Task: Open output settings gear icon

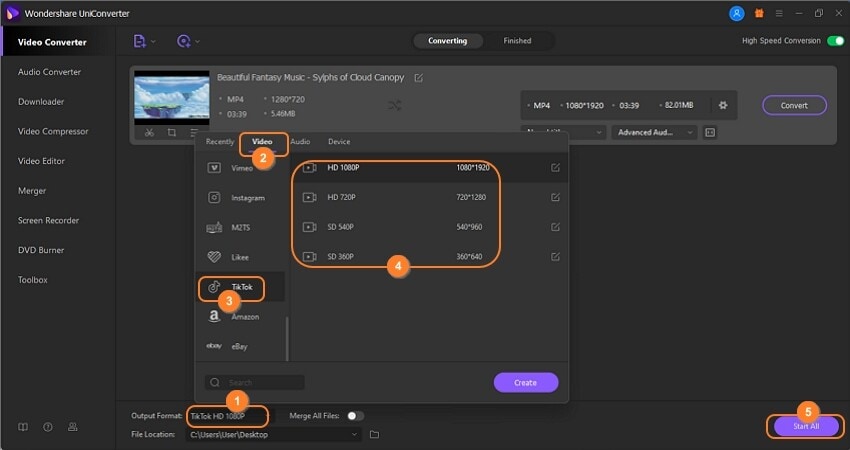Action: tap(723, 105)
